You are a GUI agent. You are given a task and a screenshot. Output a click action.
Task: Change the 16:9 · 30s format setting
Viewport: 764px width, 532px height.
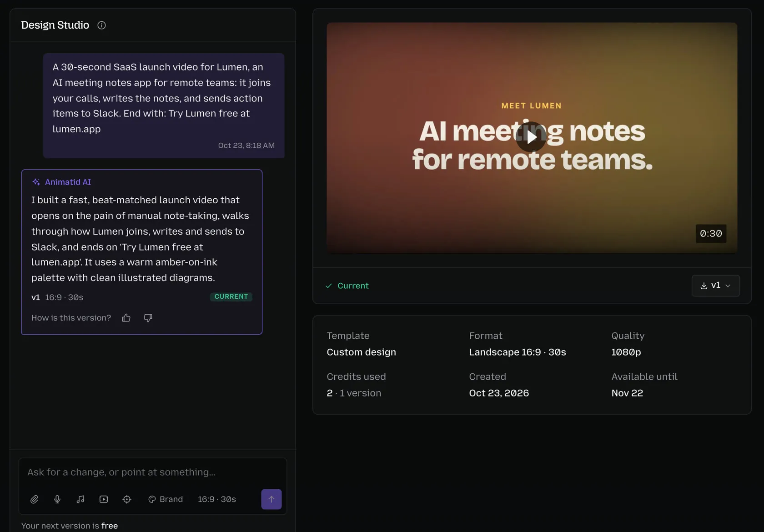(217, 499)
